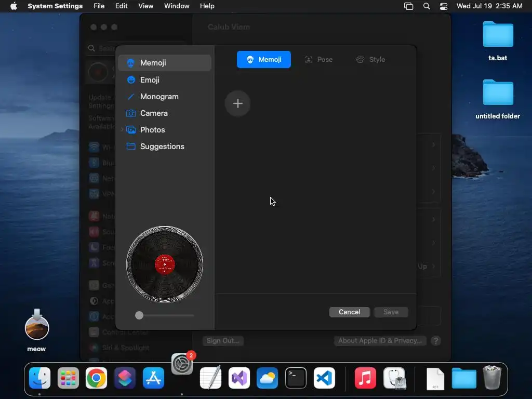Screen dimensions: 532x399
Task: Open Spotlight search in menu bar
Action: (x=427, y=6)
